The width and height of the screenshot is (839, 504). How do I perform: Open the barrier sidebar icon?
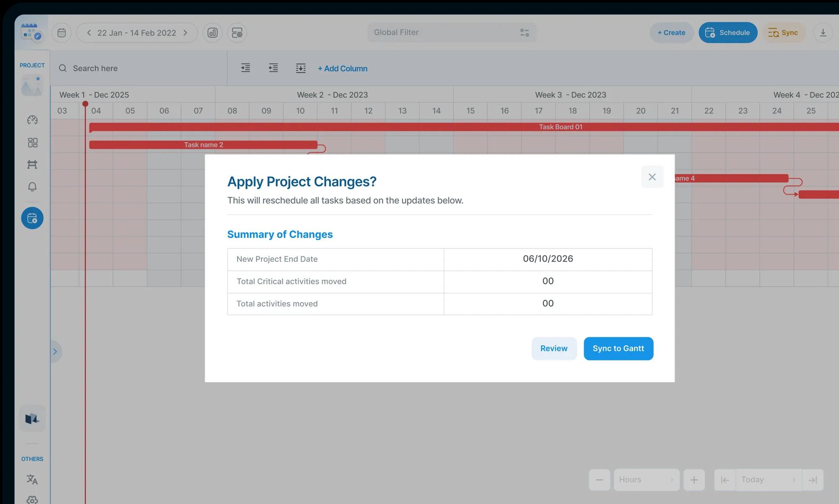click(32, 164)
